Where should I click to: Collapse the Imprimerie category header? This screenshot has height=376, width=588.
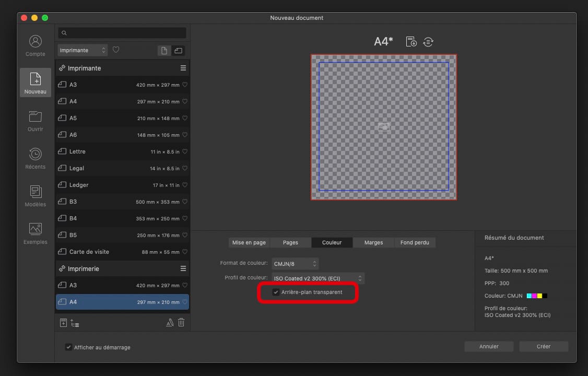coord(122,269)
